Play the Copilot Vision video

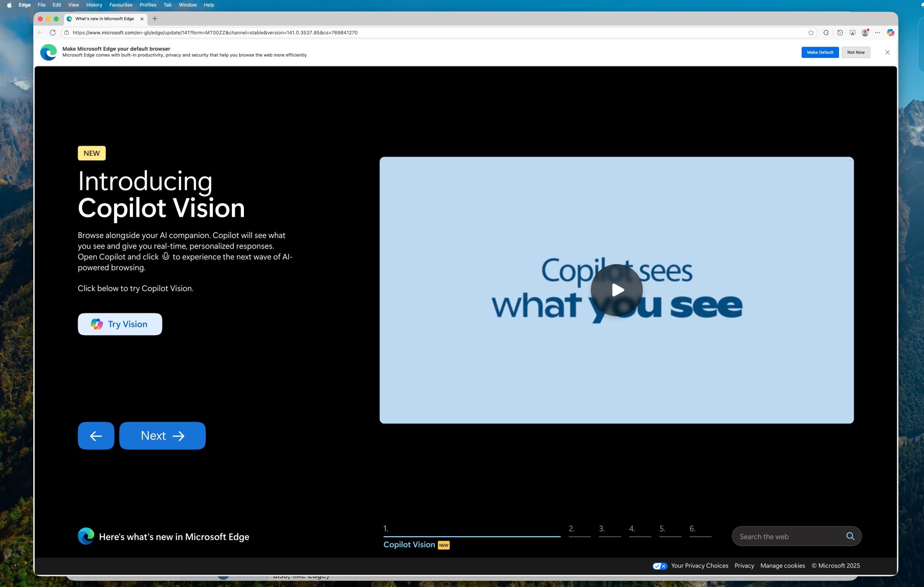tap(617, 290)
